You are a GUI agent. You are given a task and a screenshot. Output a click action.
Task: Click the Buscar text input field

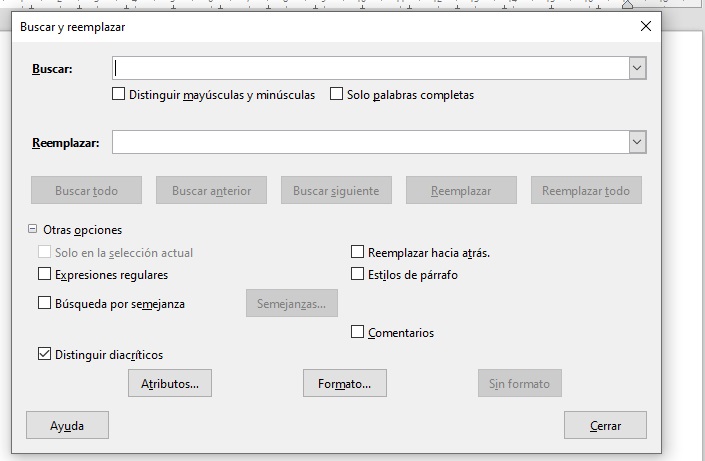370,68
